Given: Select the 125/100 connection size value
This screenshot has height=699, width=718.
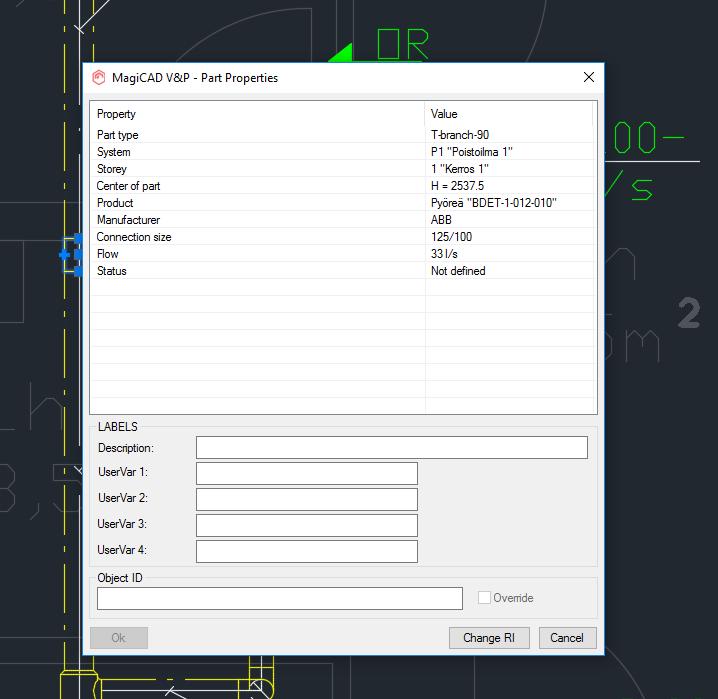Looking at the screenshot, I should (451, 237).
